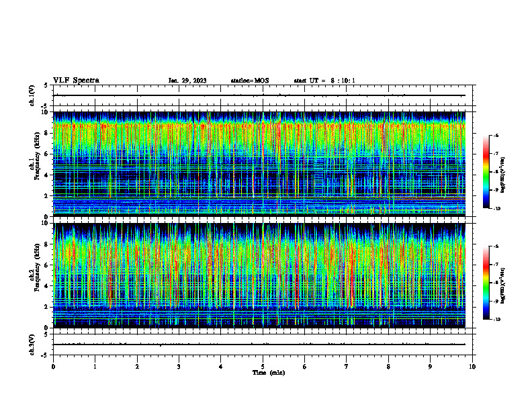Click the '2' kHz tick on ch.2 axis
The height and width of the screenshot is (411, 532).
(x=46, y=307)
